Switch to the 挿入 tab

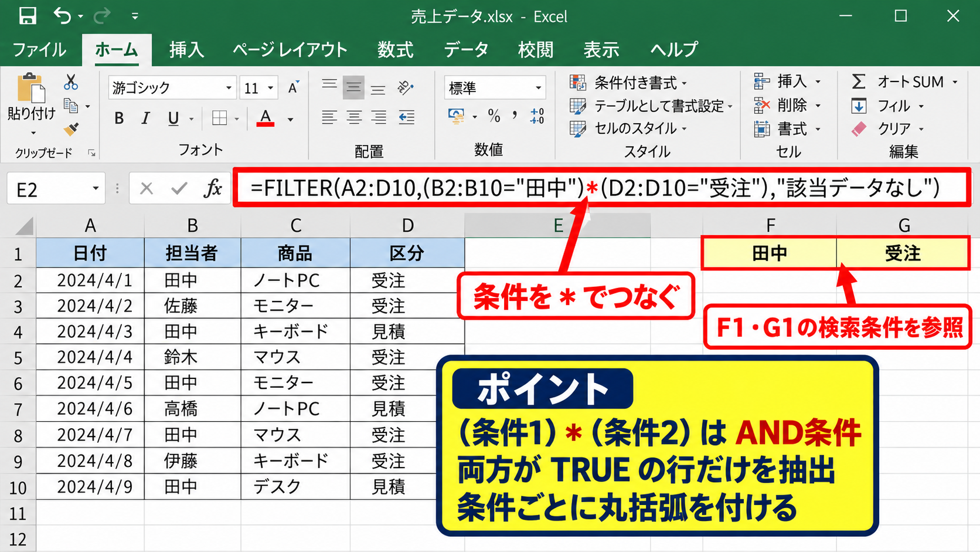point(186,49)
